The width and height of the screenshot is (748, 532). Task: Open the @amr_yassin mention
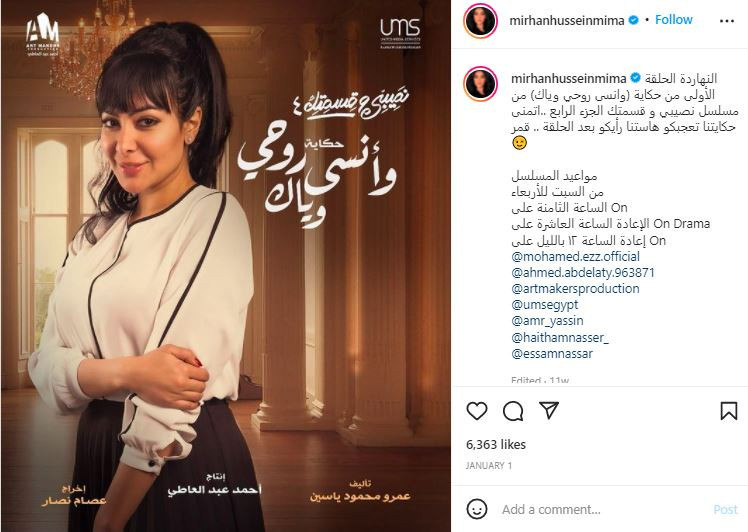tap(547, 321)
